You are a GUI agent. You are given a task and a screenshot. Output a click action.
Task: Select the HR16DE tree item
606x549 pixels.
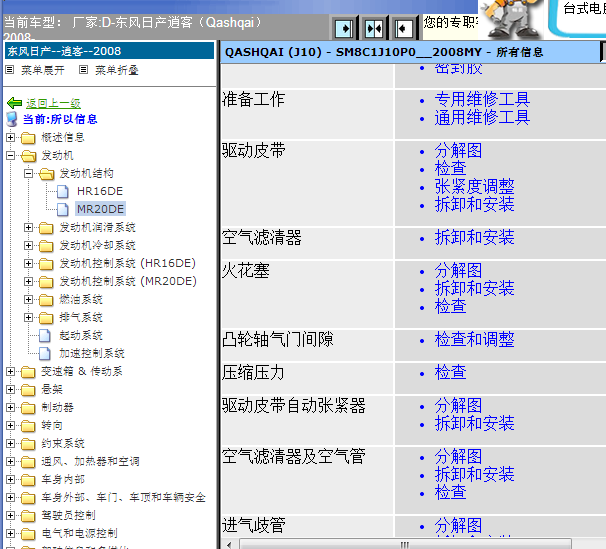[100, 191]
